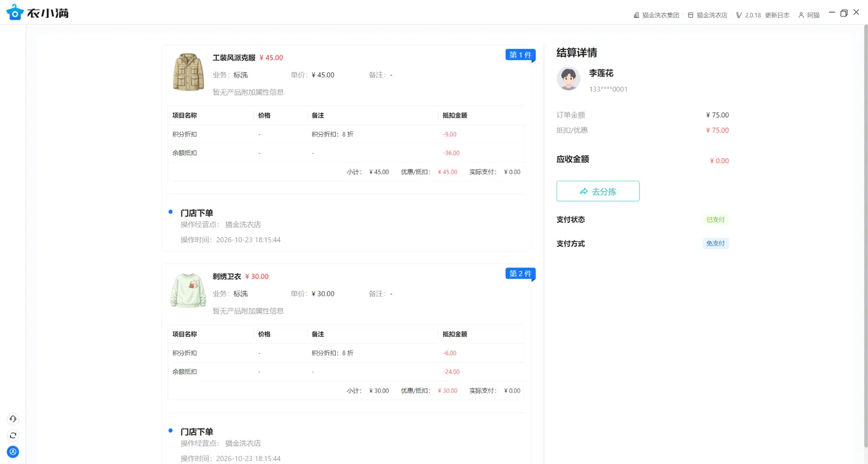Screen dimensions: 868x464
Task: Click the refresh icon in left sidebar
Action: tap(13, 435)
